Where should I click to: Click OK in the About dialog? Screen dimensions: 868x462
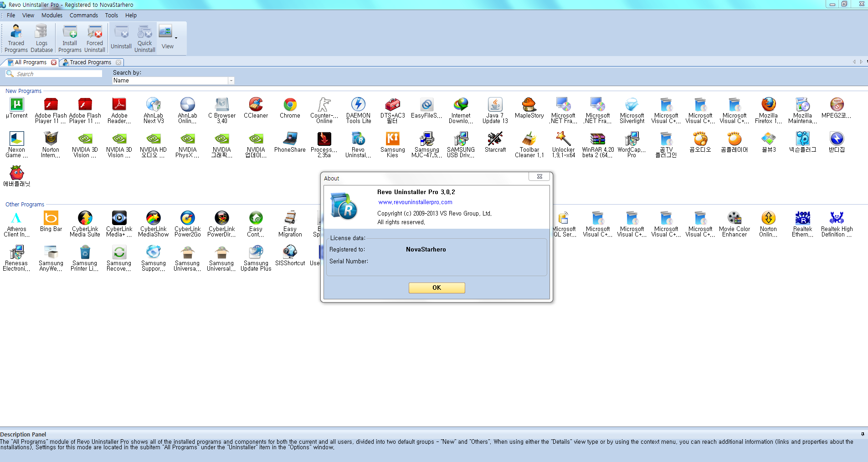[x=437, y=287]
